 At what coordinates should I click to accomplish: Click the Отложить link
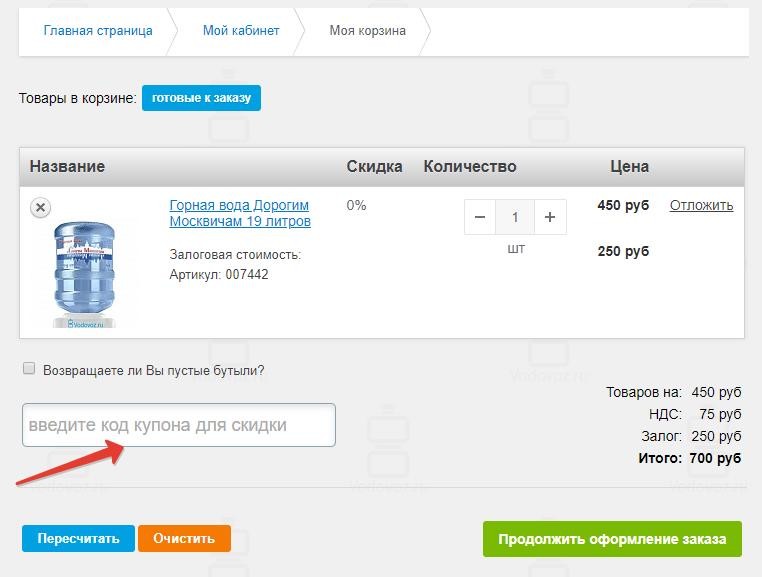pyautogui.click(x=701, y=205)
